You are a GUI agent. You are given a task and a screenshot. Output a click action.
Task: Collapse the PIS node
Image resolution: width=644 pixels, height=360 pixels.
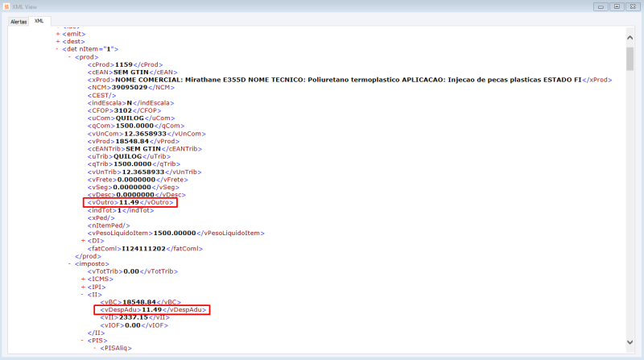click(x=83, y=341)
